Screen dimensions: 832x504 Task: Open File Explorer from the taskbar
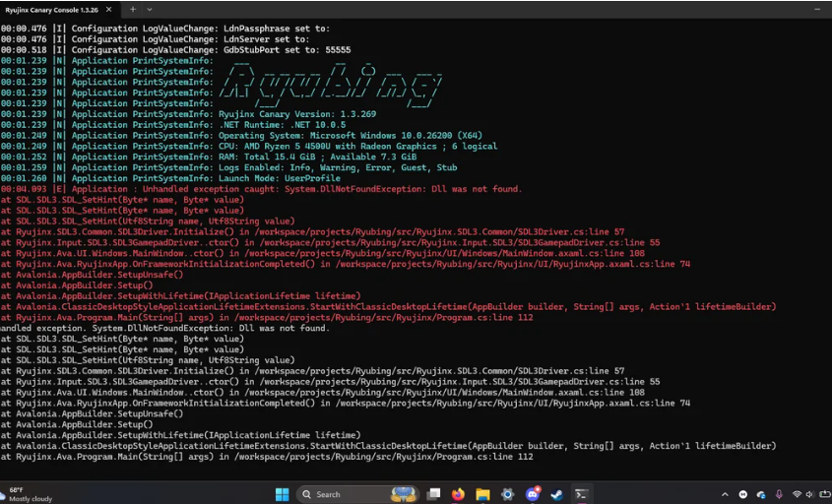coord(482,494)
